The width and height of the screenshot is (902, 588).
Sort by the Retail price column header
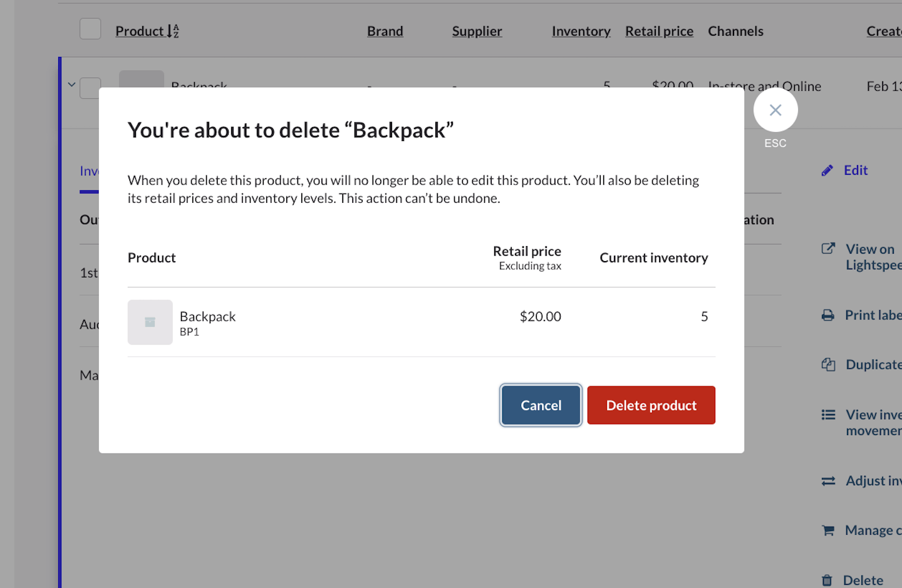coord(659,31)
